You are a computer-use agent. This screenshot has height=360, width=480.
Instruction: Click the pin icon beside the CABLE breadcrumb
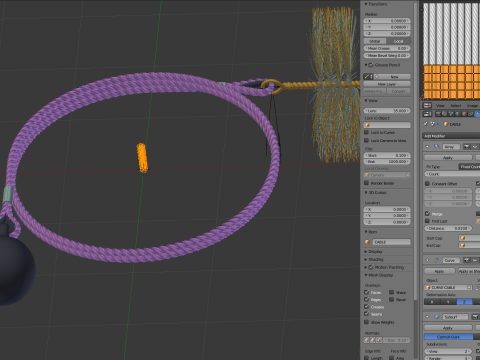pyautogui.click(x=425, y=124)
